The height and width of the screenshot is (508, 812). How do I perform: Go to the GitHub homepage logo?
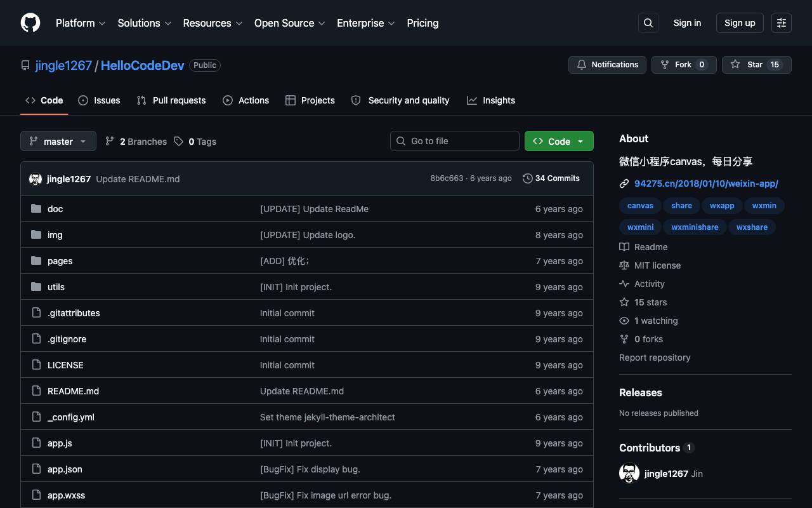coord(30,23)
